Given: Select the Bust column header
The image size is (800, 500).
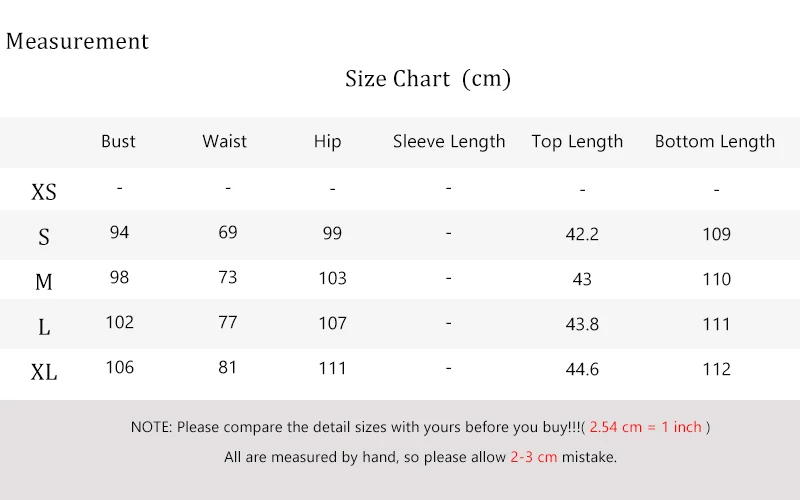Looking at the screenshot, I should tap(118, 141).
